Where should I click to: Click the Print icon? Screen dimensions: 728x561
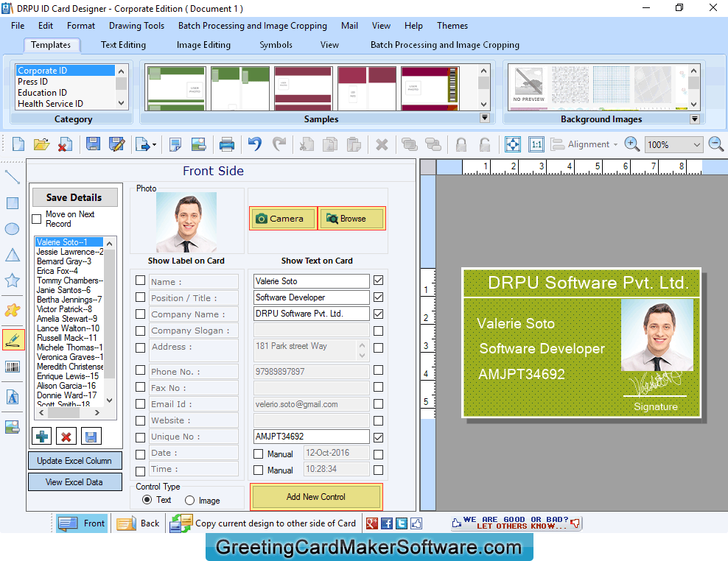tap(226, 144)
